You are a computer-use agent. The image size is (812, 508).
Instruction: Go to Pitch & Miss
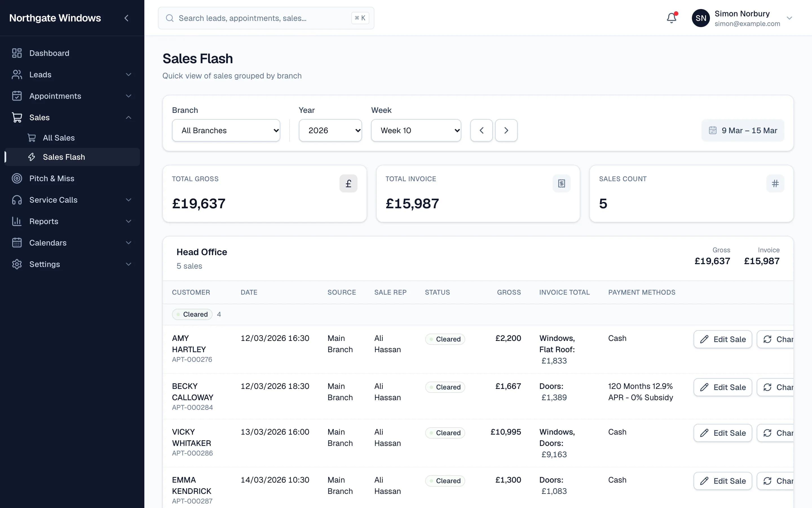point(72,178)
